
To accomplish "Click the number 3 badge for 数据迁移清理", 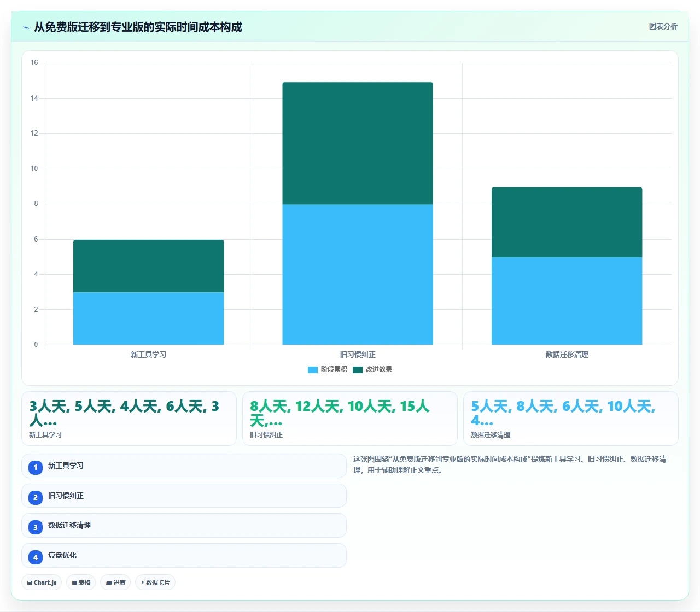I will [x=36, y=527].
